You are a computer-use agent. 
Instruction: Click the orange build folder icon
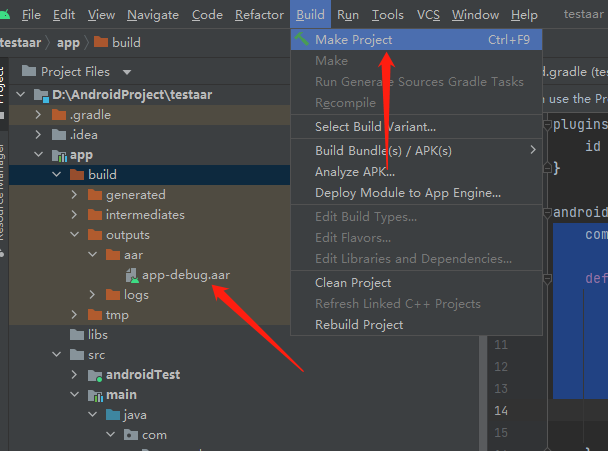[x=77, y=175]
